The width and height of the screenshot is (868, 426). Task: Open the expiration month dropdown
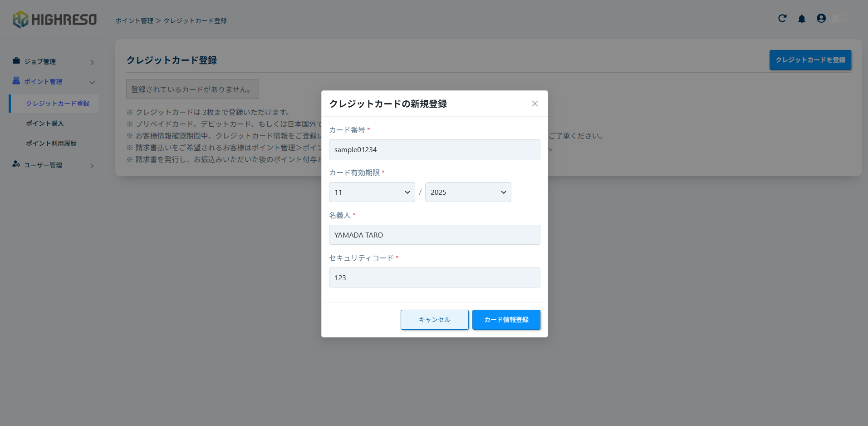point(372,192)
